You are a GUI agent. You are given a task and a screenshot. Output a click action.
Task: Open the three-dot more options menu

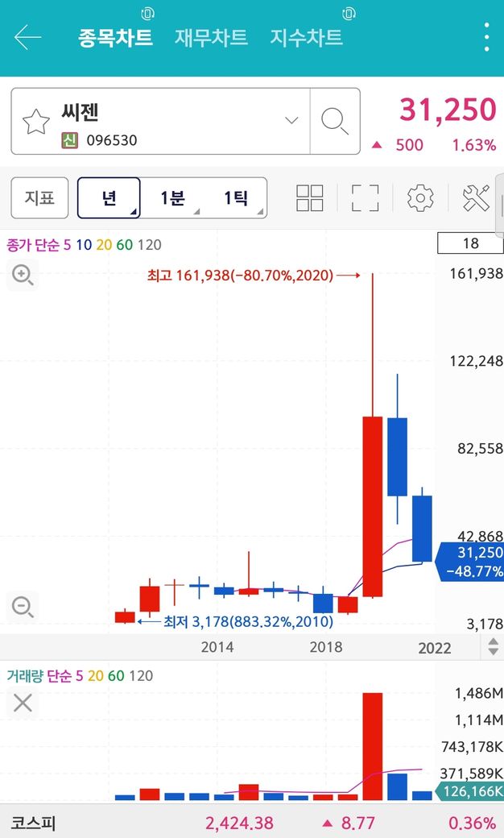486,37
